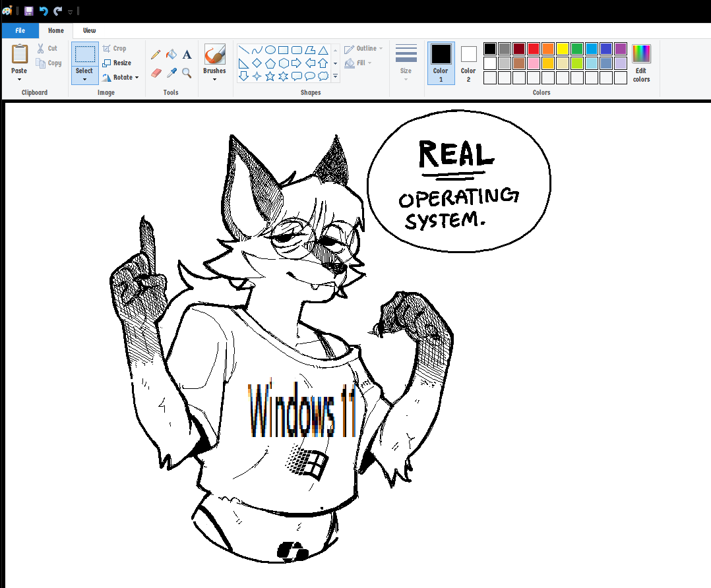Click the Undo arrow in title bar
Screen dimensions: 711x588
tap(44, 11)
